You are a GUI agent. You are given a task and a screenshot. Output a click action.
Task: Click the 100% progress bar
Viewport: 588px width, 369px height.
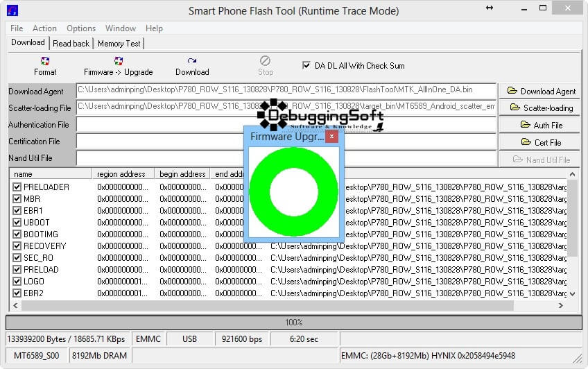(293, 323)
